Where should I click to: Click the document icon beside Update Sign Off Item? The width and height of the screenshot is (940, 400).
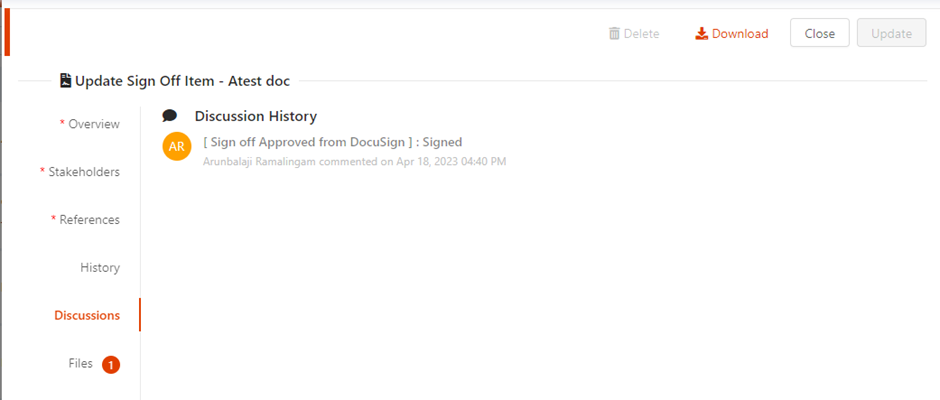pyautogui.click(x=66, y=80)
